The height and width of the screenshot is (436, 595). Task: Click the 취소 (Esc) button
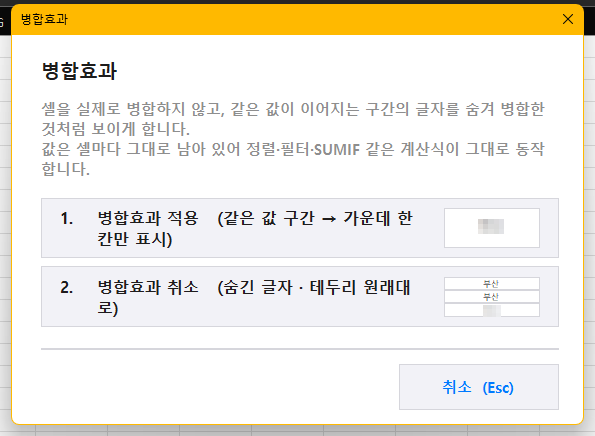tap(479, 387)
